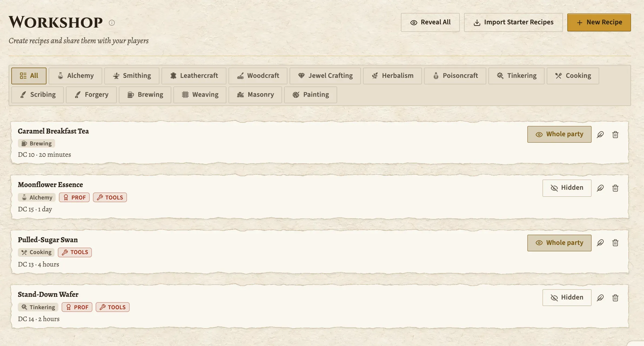Screen dimensions: 644x346
Task: Delete the Caramel Breakfast Tea recipe
Action: point(615,134)
